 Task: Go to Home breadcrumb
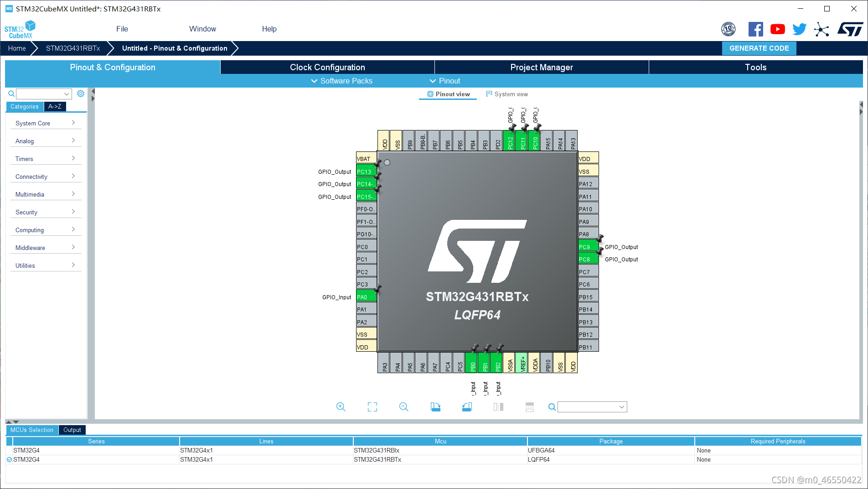[17, 48]
